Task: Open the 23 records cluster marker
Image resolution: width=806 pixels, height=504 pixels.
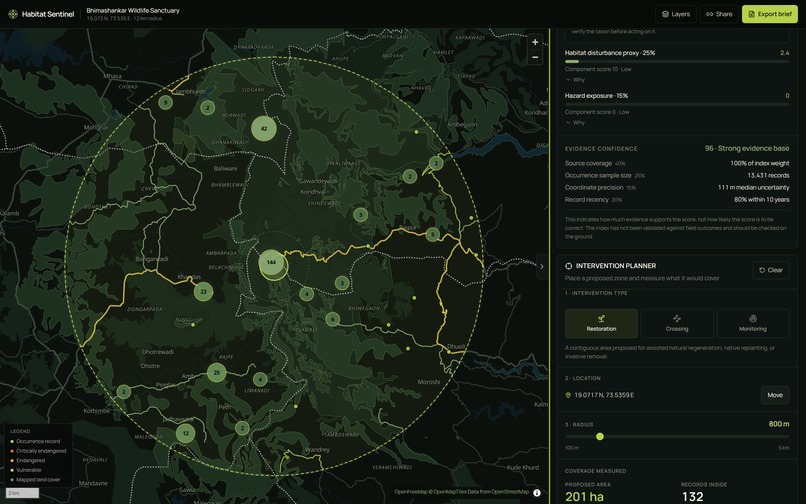Action: (204, 292)
